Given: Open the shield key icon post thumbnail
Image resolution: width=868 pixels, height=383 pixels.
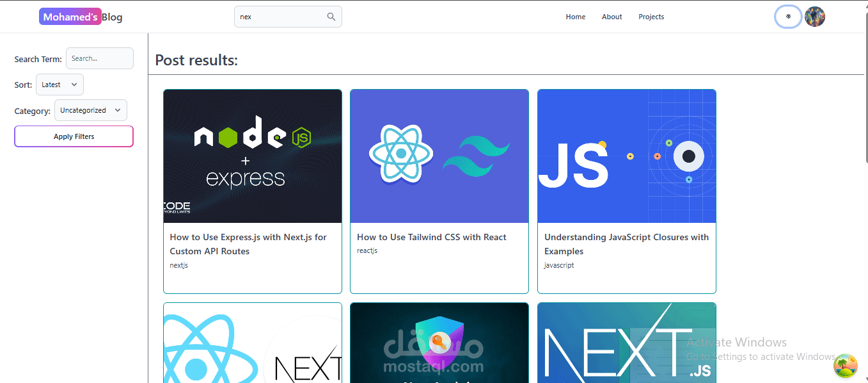Looking at the screenshot, I should point(439,343).
